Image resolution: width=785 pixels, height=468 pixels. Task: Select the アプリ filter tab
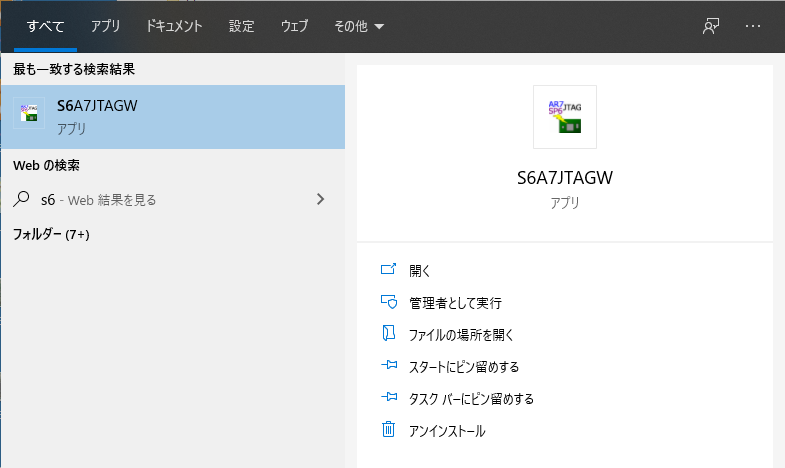[x=105, y=27]
